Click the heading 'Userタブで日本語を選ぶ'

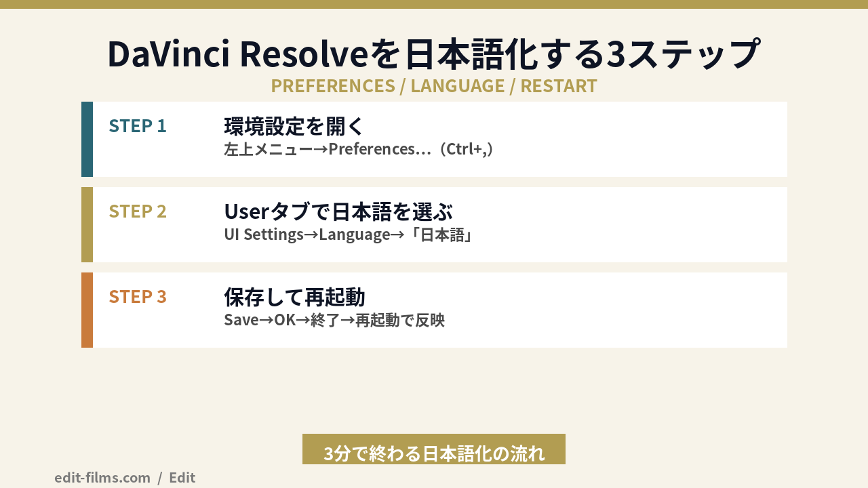338,211
